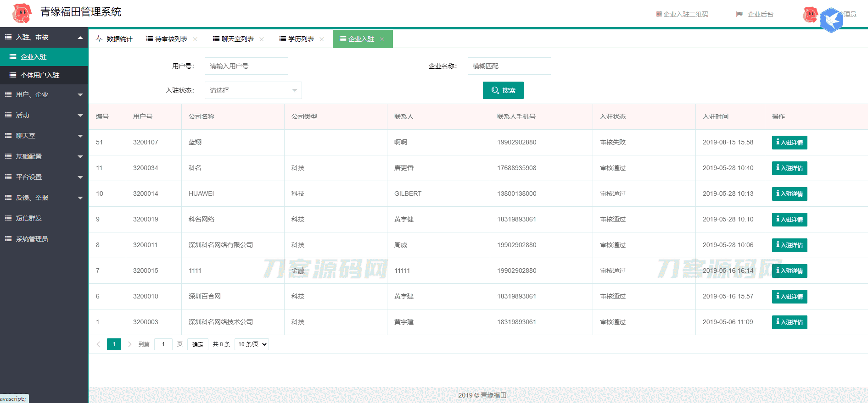The height and width of the screenshot is (403, 868).
Task: Collapse the 入驻、审核 sidebar group
Action: [44, 37]
